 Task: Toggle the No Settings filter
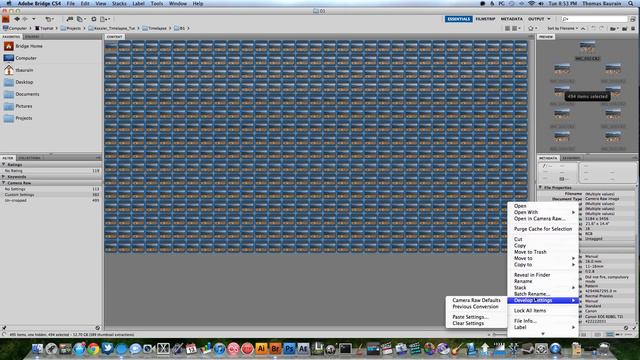click(x=51, y=189)
